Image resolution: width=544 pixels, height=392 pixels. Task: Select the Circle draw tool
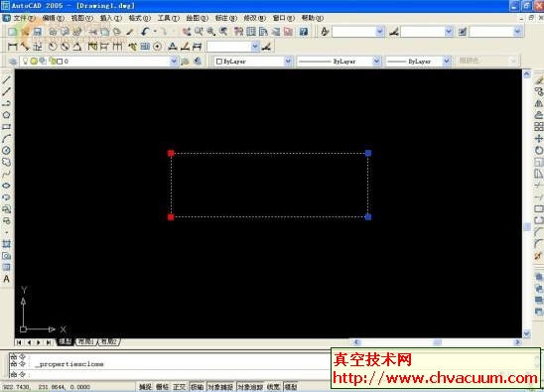coord(6,150)
